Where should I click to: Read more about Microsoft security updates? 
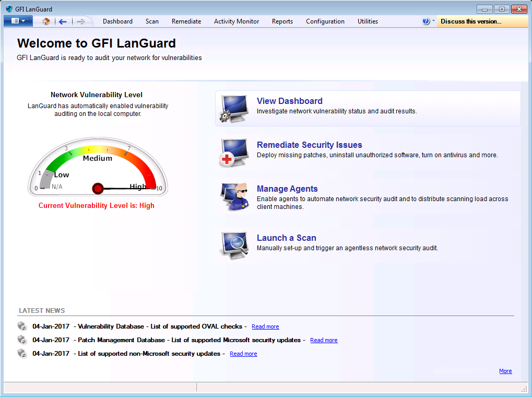coord(324,340)
